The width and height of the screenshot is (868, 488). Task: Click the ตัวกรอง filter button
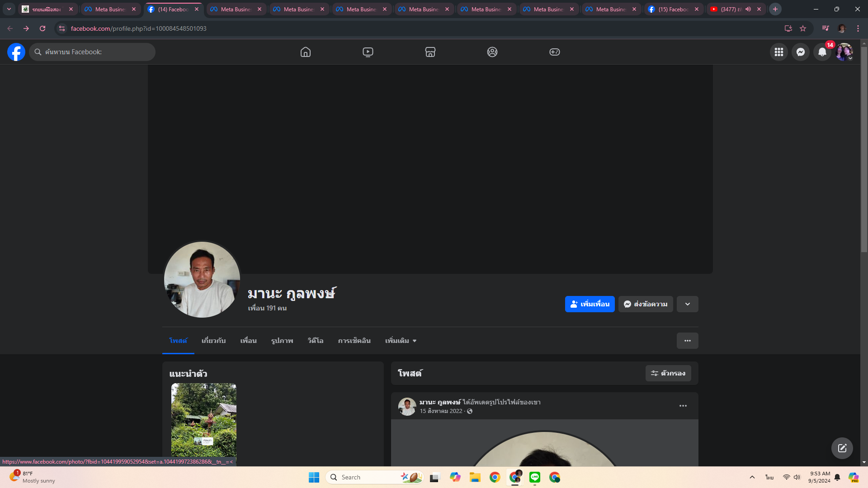coord(668,373)
